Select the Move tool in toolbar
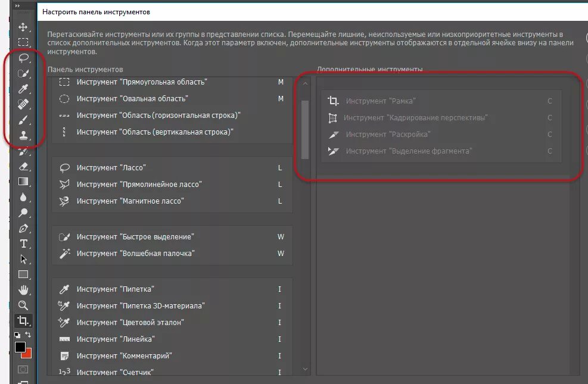The height and width of the screenshot is (384, 588). [23, 27]
